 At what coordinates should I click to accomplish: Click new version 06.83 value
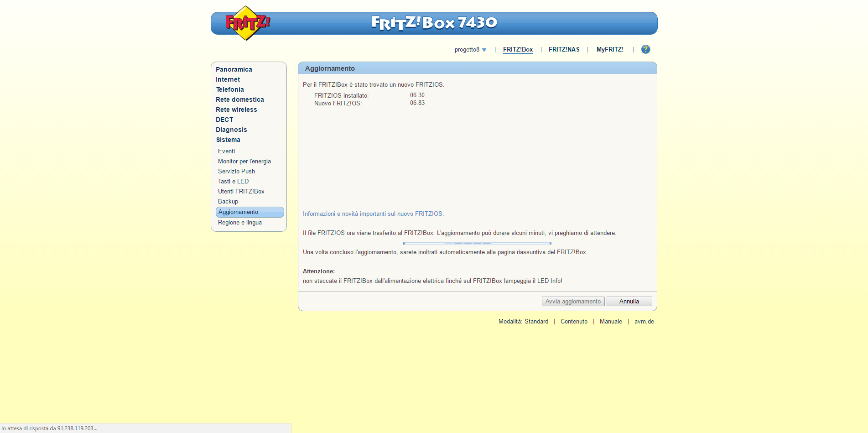coord(417,103)
